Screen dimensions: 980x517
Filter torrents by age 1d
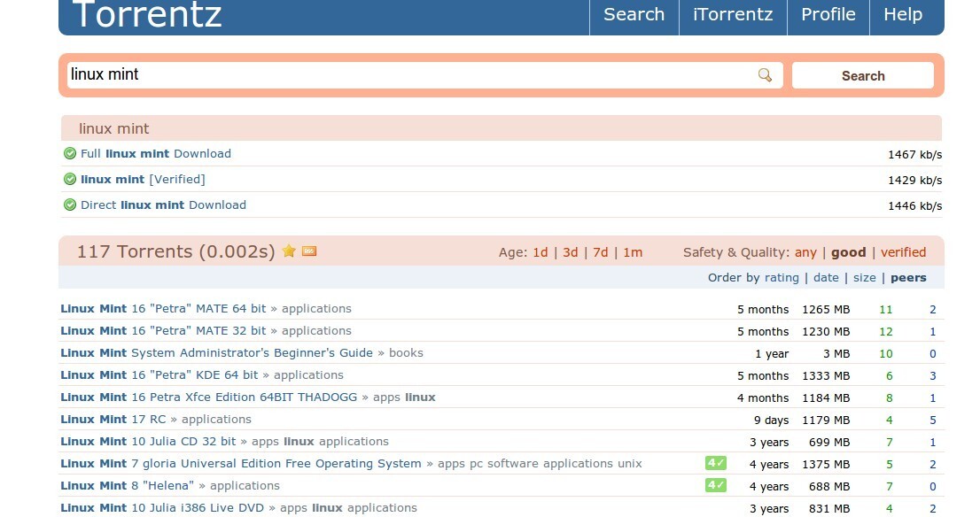540,252
